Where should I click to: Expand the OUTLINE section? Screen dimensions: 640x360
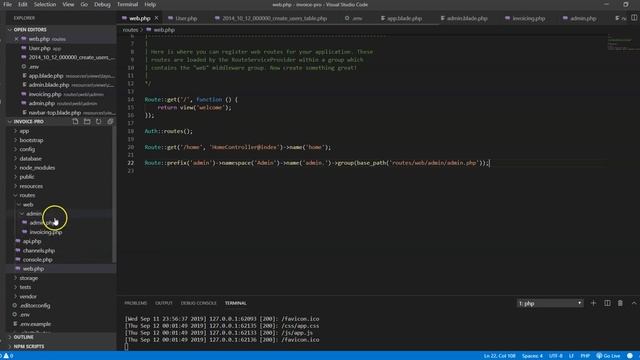pyautogui.click(x=23, y=337)
